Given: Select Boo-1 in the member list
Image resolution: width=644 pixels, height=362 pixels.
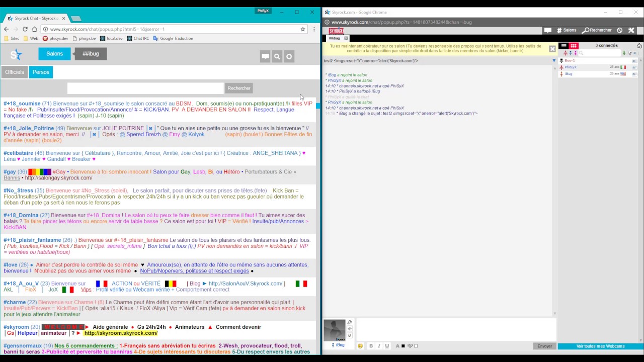Looking at the screenshot, I should pyautogui.click(x=570, y=61).
